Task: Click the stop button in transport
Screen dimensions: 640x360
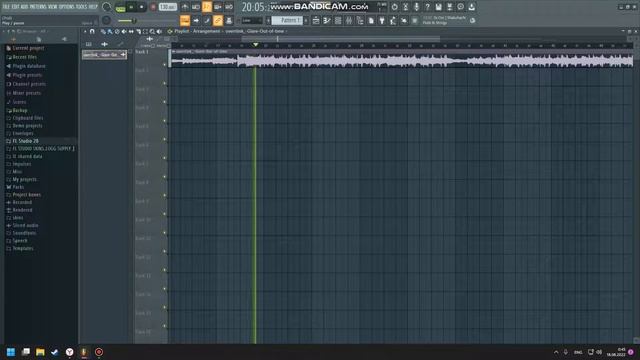Action: pos(142,7)
